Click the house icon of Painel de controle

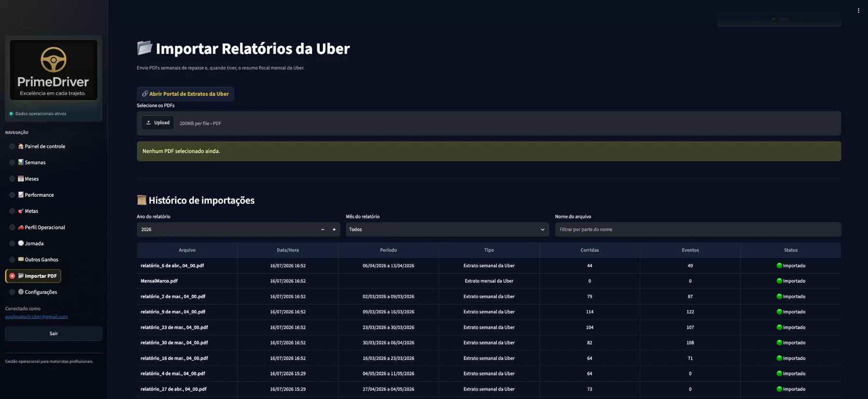(x=21, y=146)
